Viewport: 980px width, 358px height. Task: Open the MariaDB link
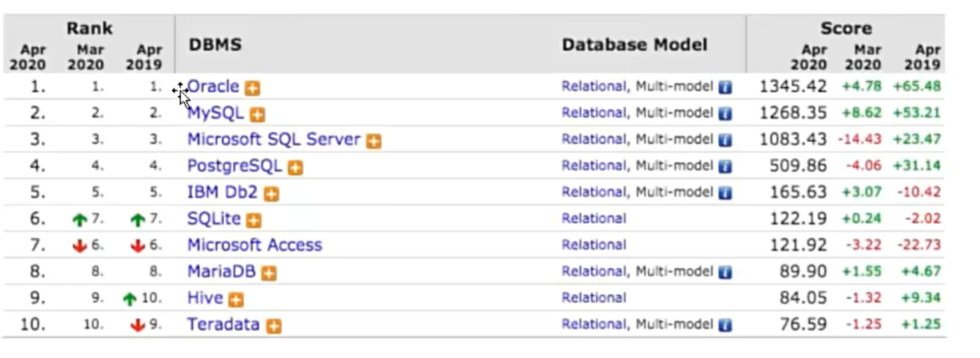(221, 272)
